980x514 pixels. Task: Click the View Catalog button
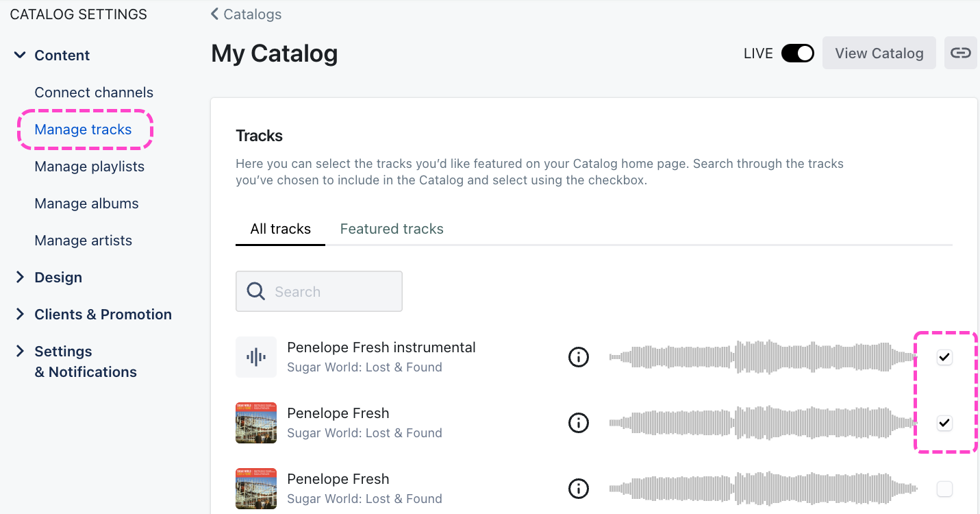(879, 53)
